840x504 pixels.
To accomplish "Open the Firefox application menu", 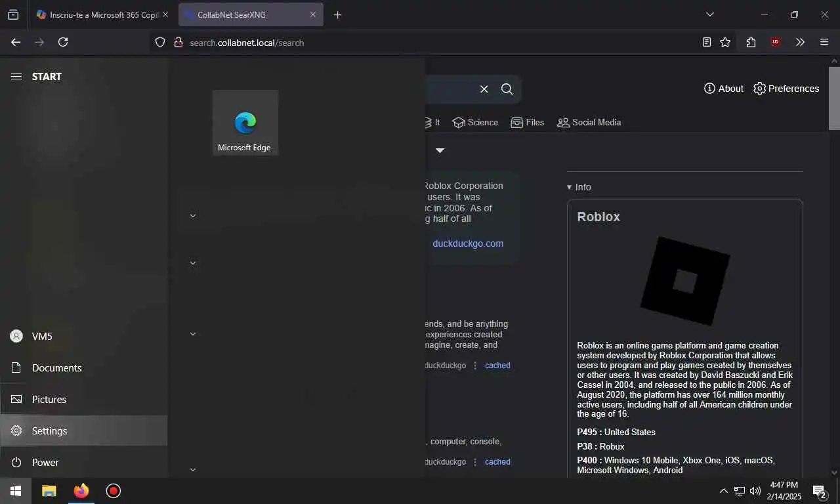I will pos(824,42).
